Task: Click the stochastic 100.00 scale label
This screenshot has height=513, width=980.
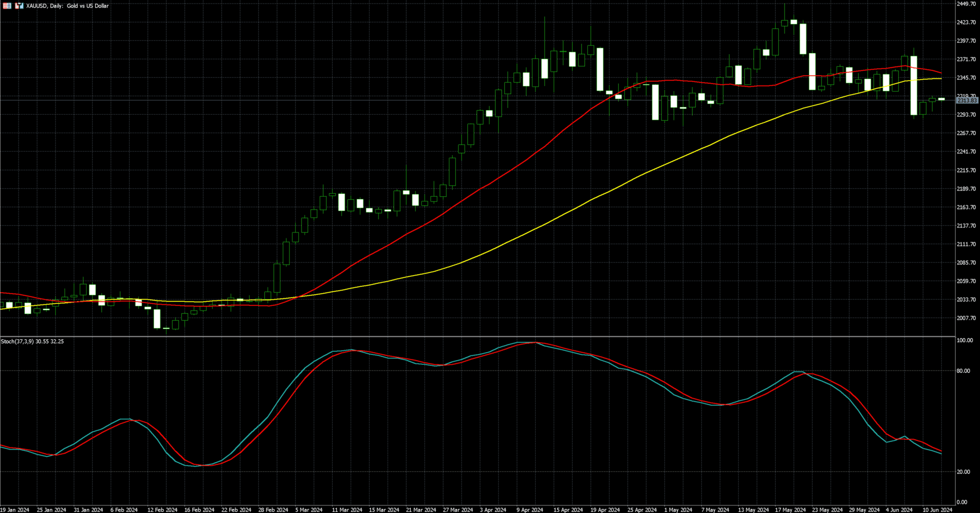Action: (964, 340)
